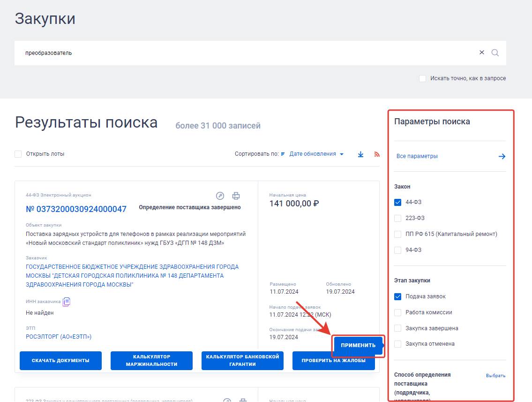Clear the query using the X icon

(482, 53)
